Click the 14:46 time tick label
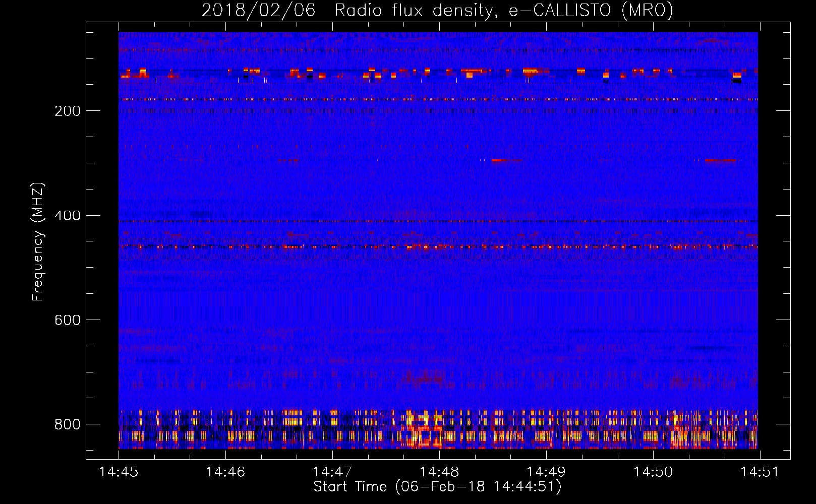Screen dimensions: 816x504 (x=225, y=472)
